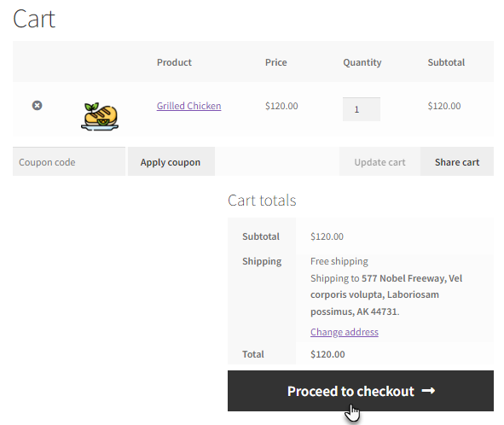This screenshot has width=504, height=425.
Task: Share the cart with Share cart button
Action: pyautogui.click(x=457, y=162)
